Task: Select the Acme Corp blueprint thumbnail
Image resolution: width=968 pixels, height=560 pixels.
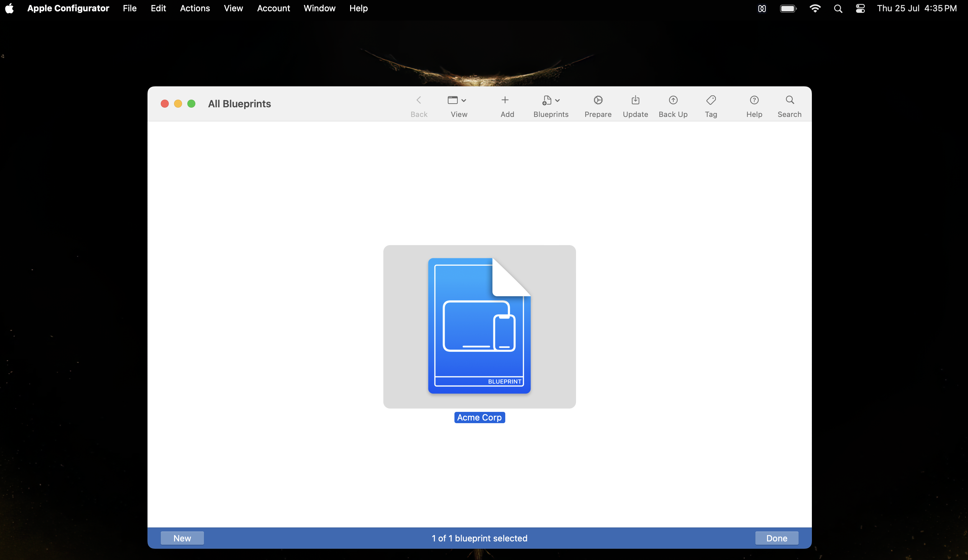Action: (x=479, y=327)
